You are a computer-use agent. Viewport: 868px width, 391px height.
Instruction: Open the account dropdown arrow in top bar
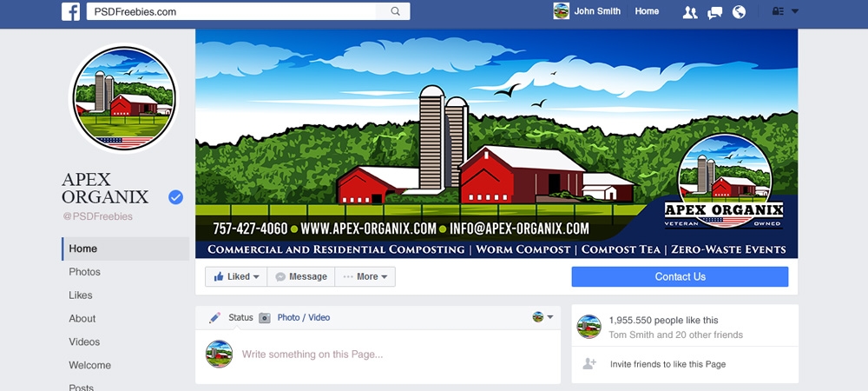[795, 11]
